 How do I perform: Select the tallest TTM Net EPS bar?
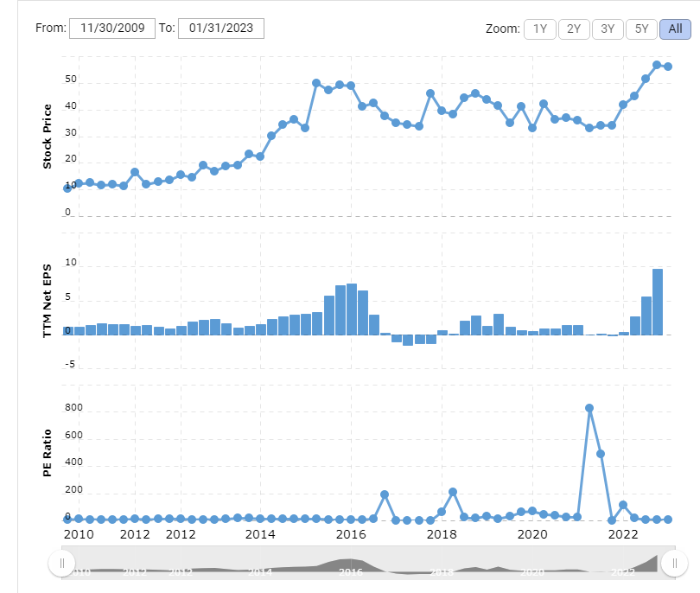tap(658, 302)
